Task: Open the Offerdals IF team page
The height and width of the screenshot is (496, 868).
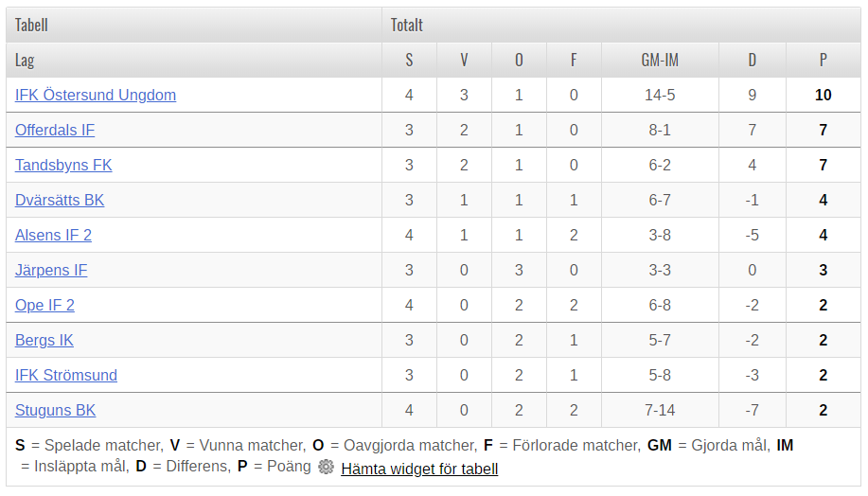Action: pos(55,130)
